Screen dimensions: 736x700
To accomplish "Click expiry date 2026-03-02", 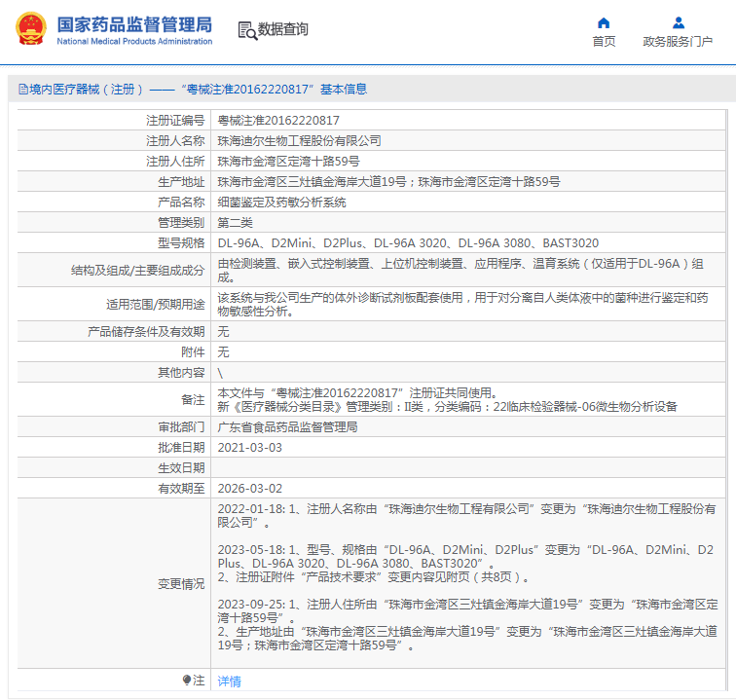I will pos(249,489).
